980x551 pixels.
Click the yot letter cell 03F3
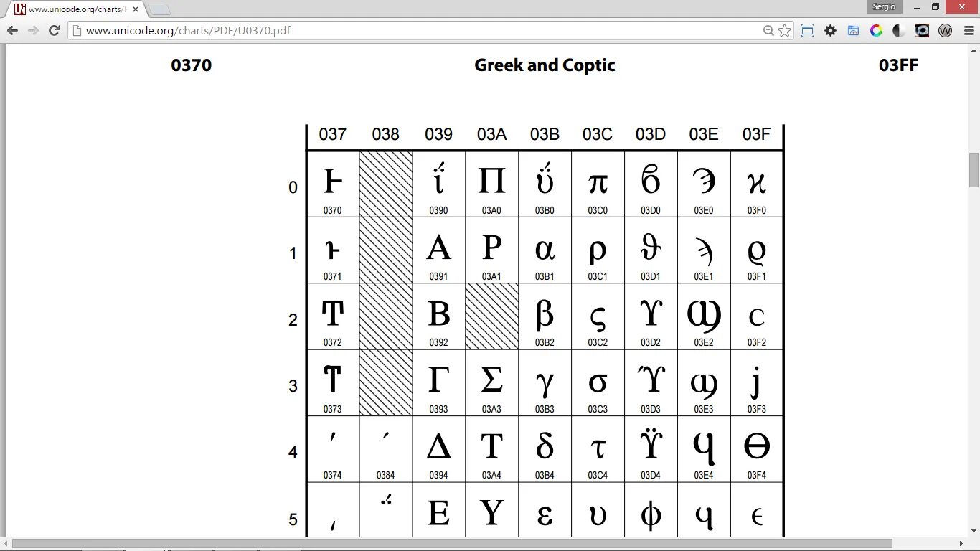[x=757, y=382]
